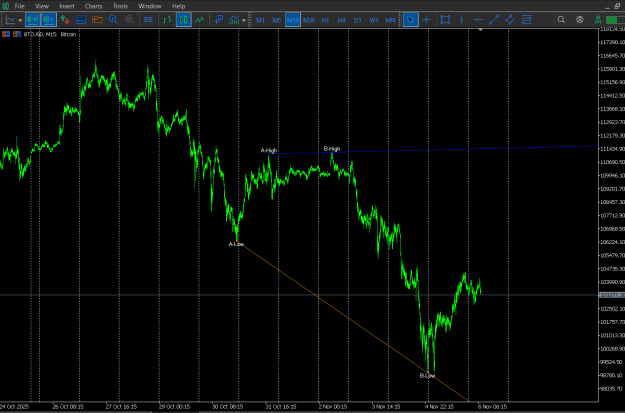Select the D1 timeframe
The width and height of the screenshot is (625, 413).
point(358,20)
